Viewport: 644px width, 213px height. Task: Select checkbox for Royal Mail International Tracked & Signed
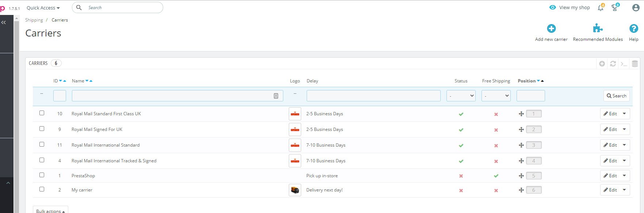tap(42, 160)
